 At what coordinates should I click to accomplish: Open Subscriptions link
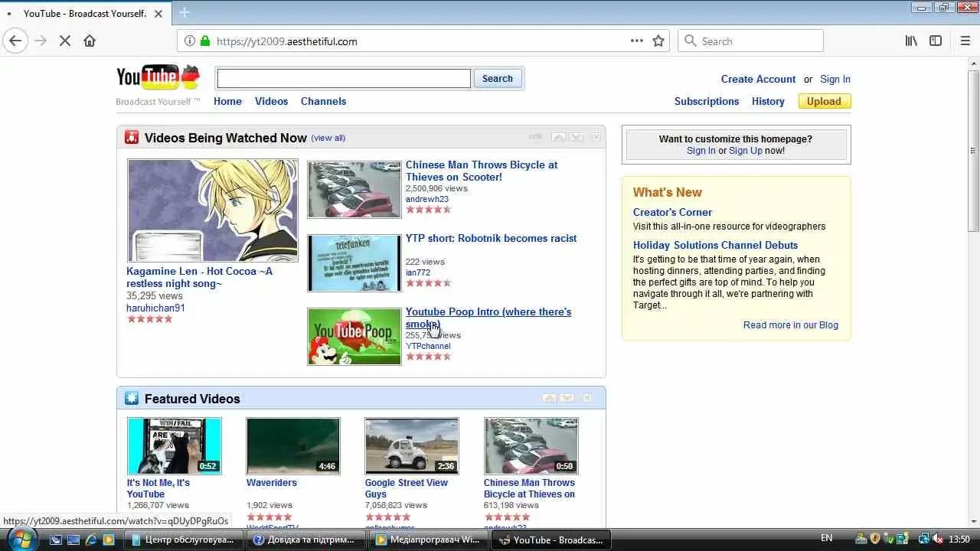(x=707, y=101)
